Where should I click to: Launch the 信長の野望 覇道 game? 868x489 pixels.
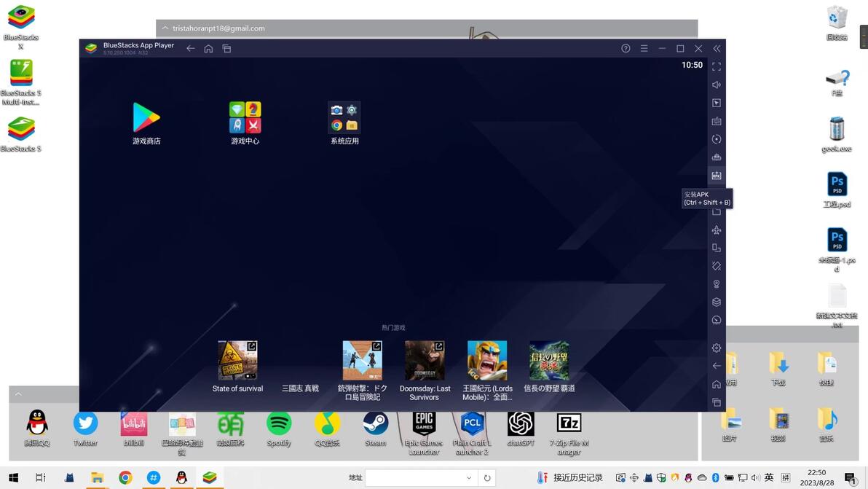tap(549, 366)
